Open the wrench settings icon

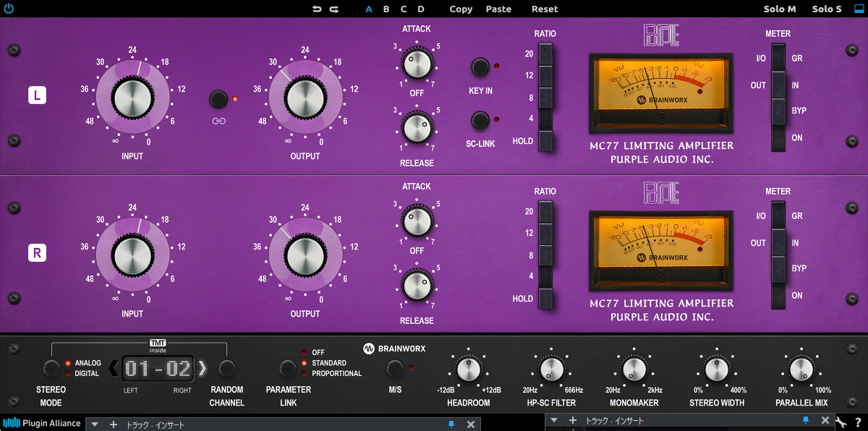click(x=841, y=422)
